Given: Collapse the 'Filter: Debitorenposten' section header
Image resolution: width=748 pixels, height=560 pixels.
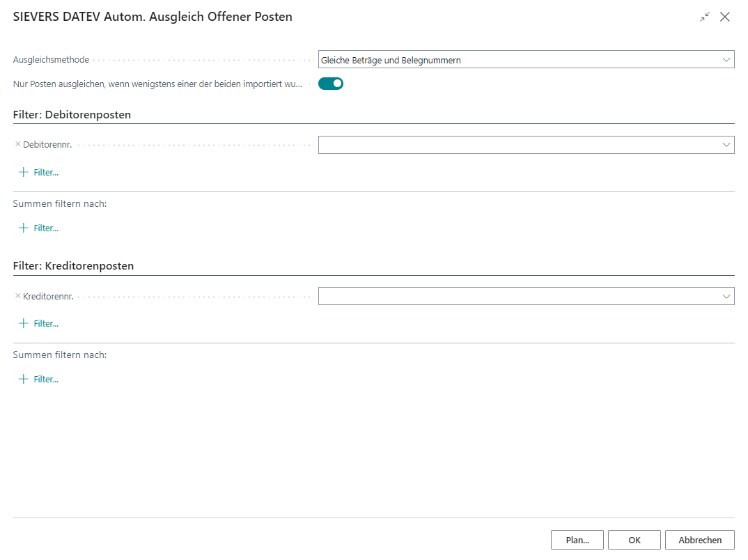Looking at the screenshot, I should pos(72,115).
